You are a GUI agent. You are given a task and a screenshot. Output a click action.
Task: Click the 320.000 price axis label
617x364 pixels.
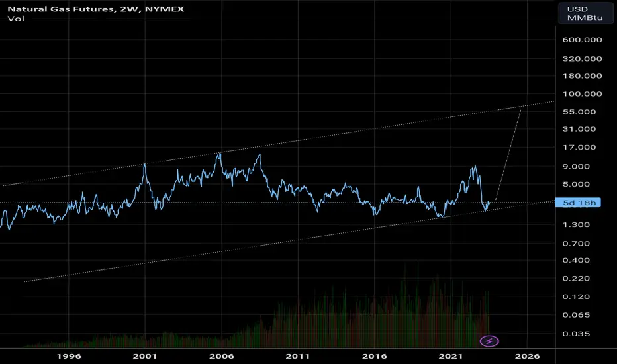[x=582, y=59]
